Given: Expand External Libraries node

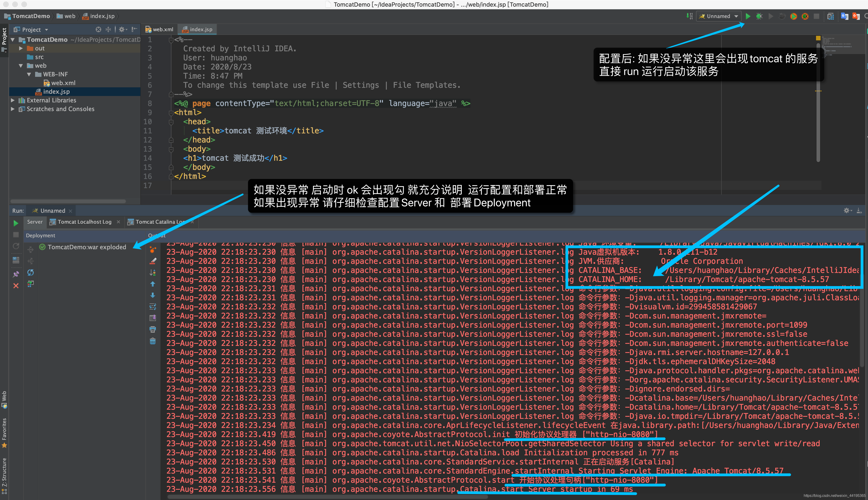Looking at the screenshot, I should [x=13, y=100].
